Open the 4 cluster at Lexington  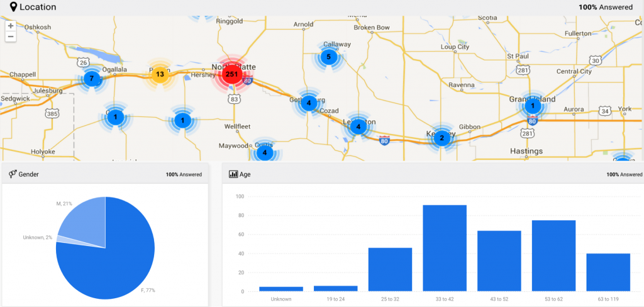pyautogui.click(x=358, y=126)
